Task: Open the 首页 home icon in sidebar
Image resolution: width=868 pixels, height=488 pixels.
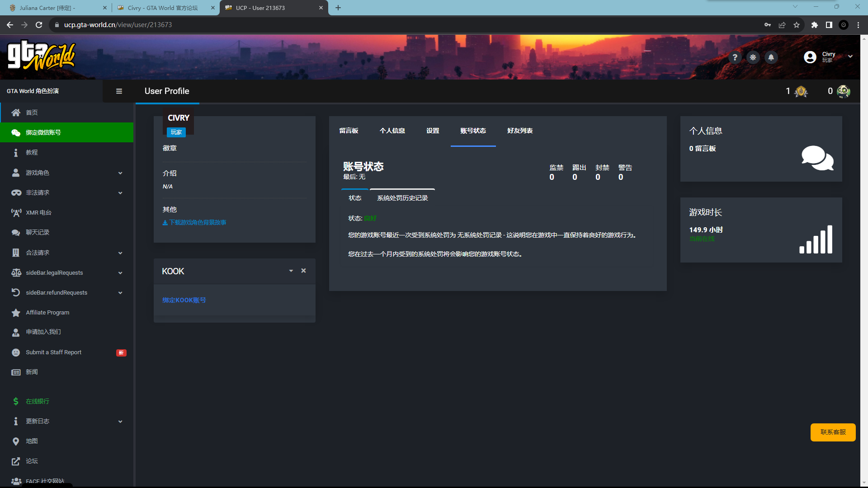Action: 16,113
